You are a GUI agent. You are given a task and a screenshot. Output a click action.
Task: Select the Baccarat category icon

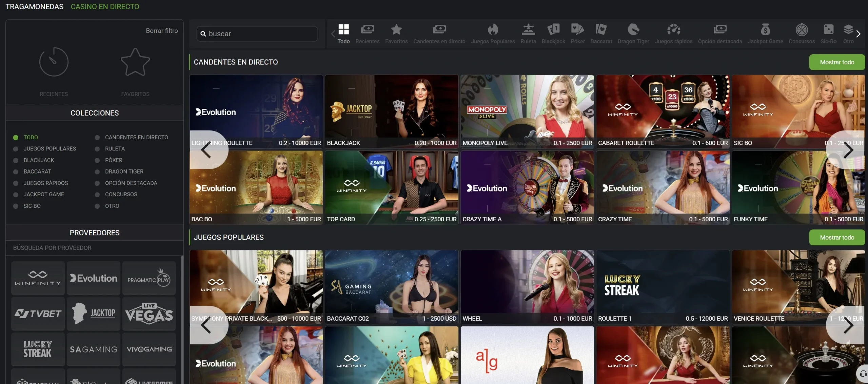click(601, 29)
